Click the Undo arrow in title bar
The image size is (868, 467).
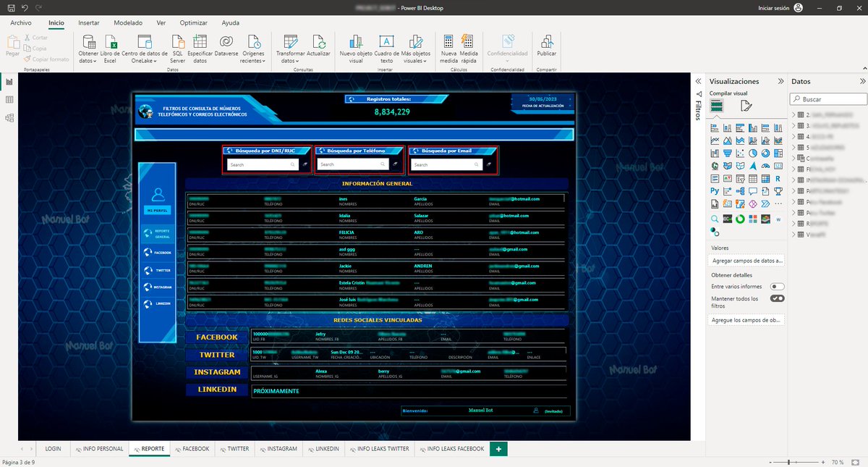[25, 8]
